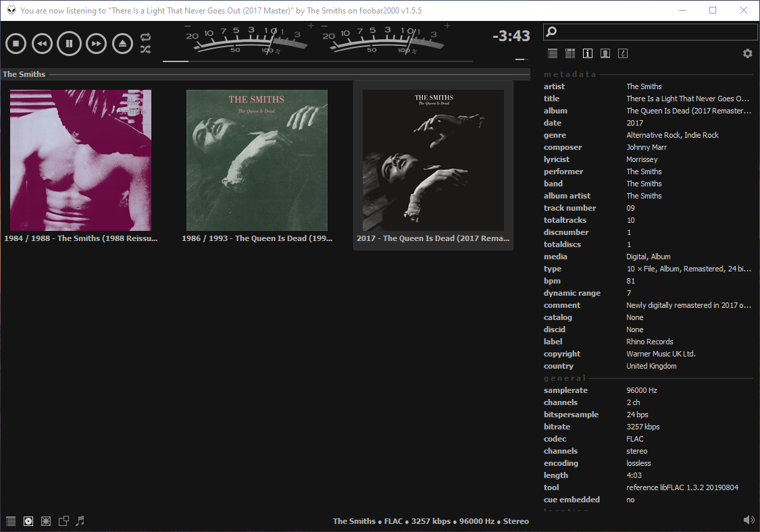Click the comment value 'Newly digitally remastered'
This screenshot has height=532, width=760.
point(688,305)
